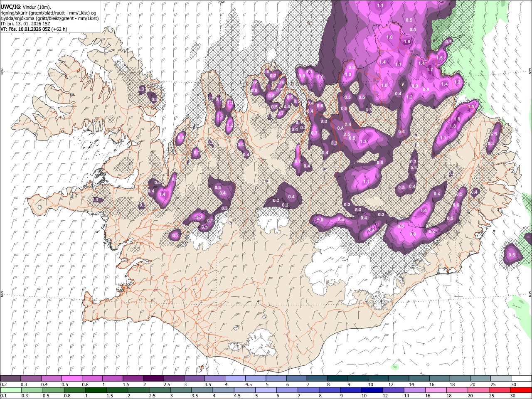The width and height of the screenshot is (532, 399).
Task: Click the 'UWC/IG' title text
Action: [x=10, y=6]
